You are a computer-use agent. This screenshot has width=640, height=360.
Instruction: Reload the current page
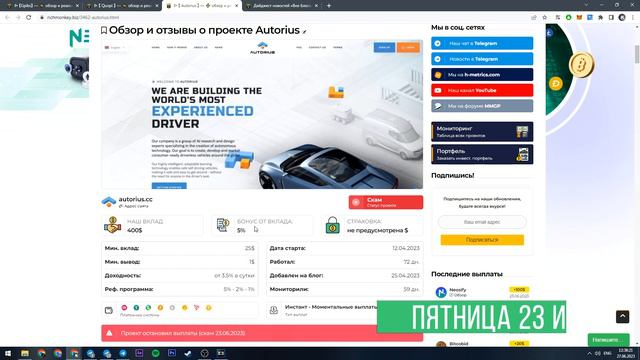point(29,18)
